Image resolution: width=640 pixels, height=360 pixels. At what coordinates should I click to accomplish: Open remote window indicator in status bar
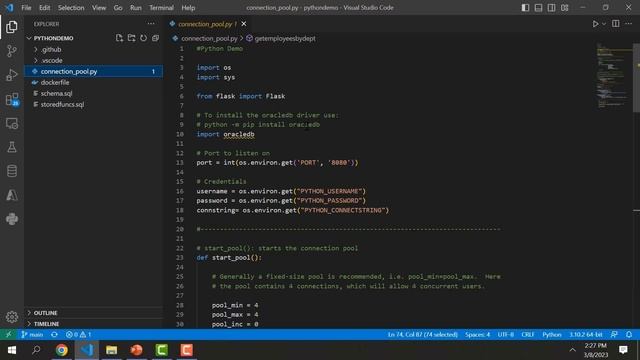point(8,334)
